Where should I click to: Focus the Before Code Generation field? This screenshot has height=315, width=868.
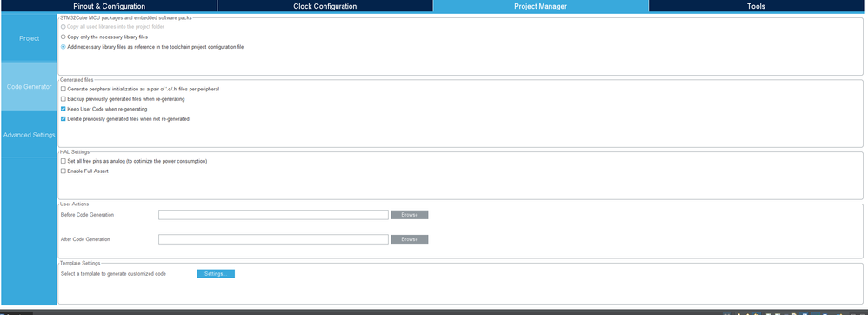(x=273, y=215)
